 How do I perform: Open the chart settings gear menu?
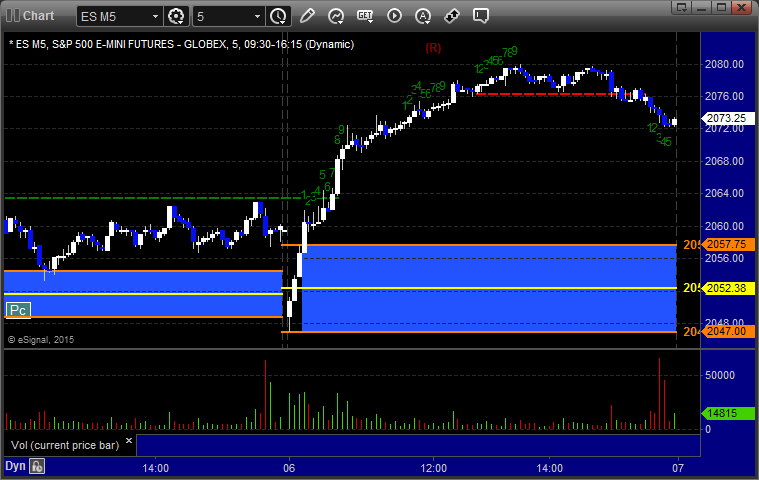tap(176, 16)
